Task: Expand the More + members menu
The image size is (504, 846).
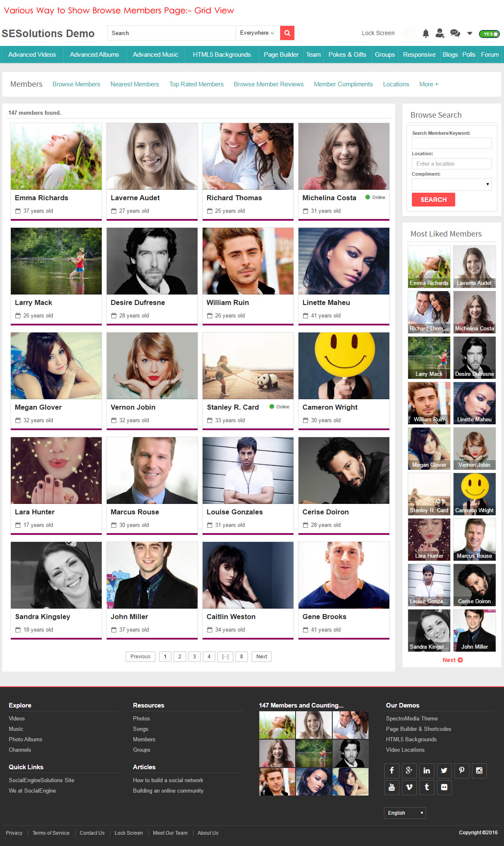Action: (x=429, y=84)
